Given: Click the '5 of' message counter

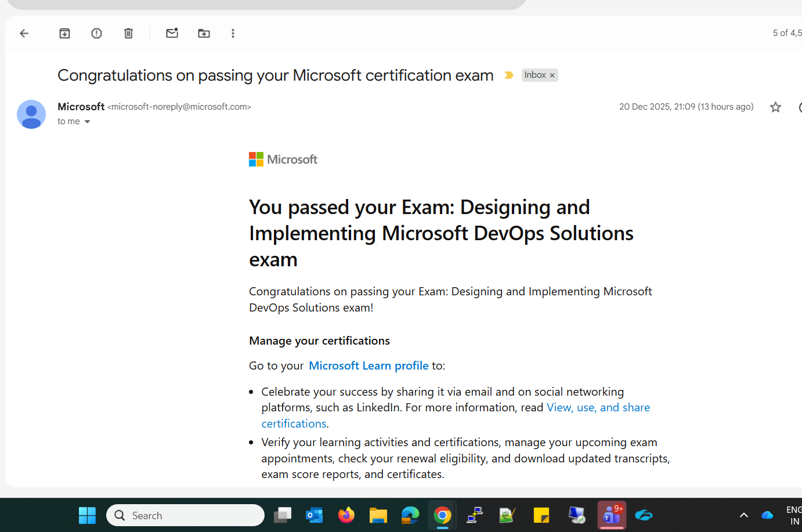Looking at the screenshot, I should [787, 33].
